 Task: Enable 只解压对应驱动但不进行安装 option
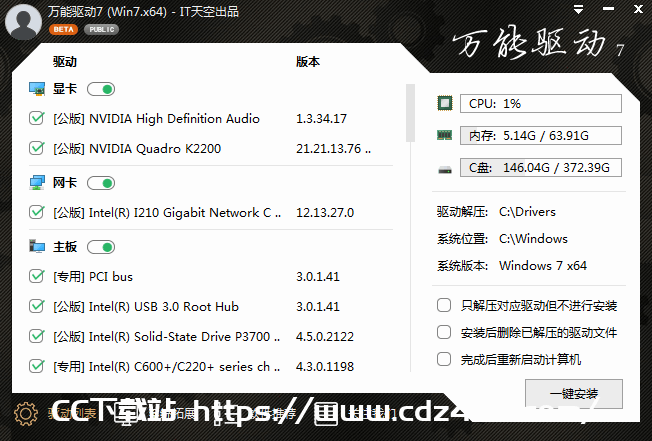coord(444,305)
